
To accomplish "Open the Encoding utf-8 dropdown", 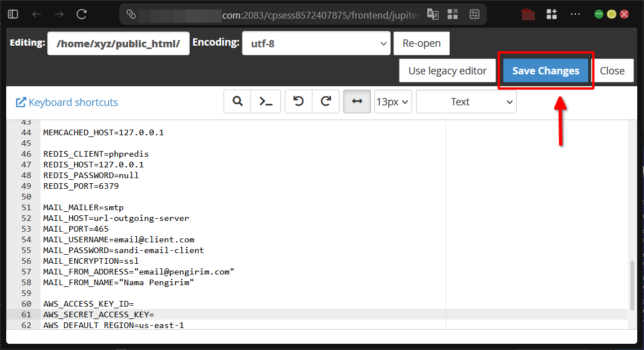I will [316, 42].
